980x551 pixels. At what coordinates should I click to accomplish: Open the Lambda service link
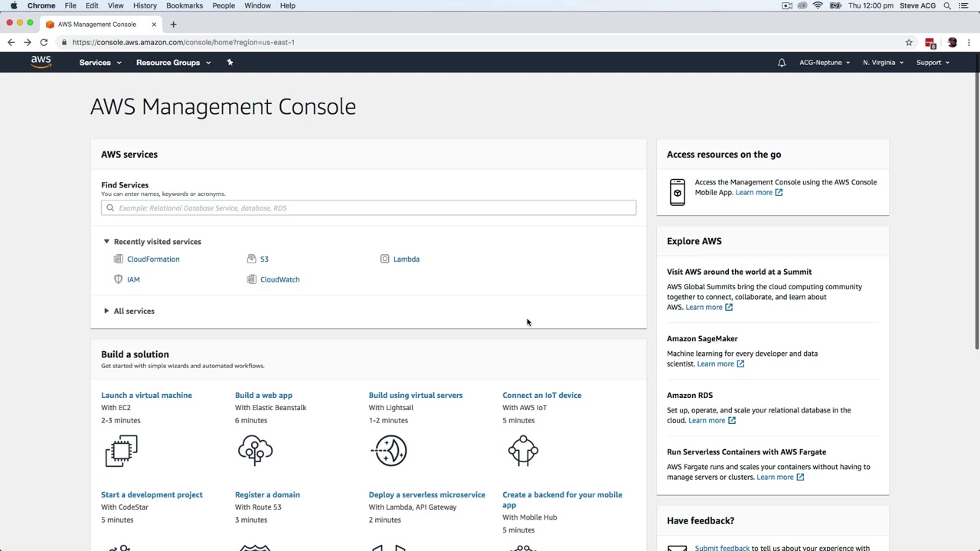407,259
